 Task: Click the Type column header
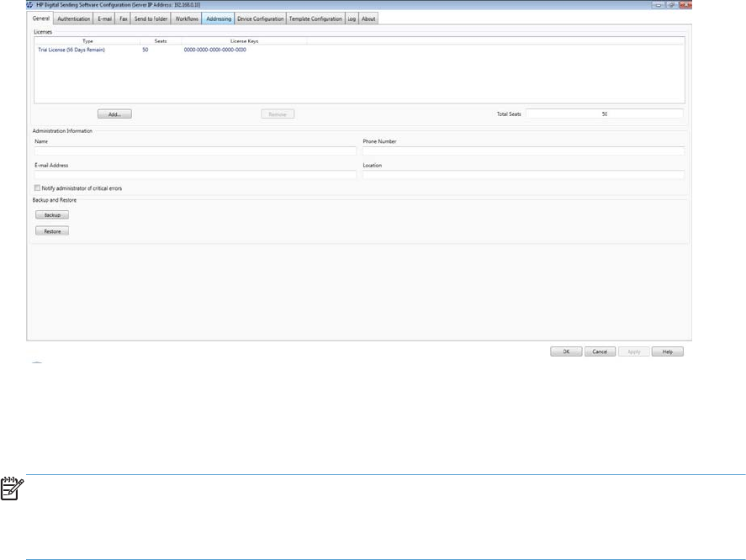[87, 41]
